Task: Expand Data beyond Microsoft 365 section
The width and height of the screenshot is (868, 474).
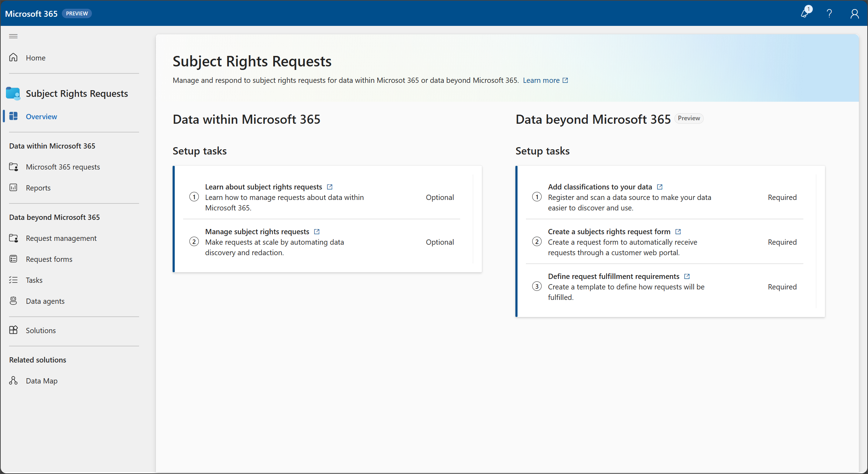Action: pyautogui.click(x=54, y=217)
